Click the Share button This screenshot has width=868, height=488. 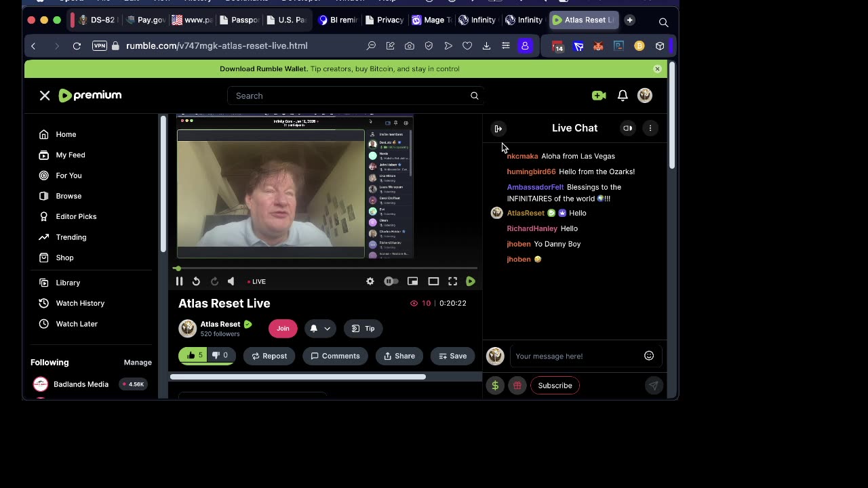[399, 356]
